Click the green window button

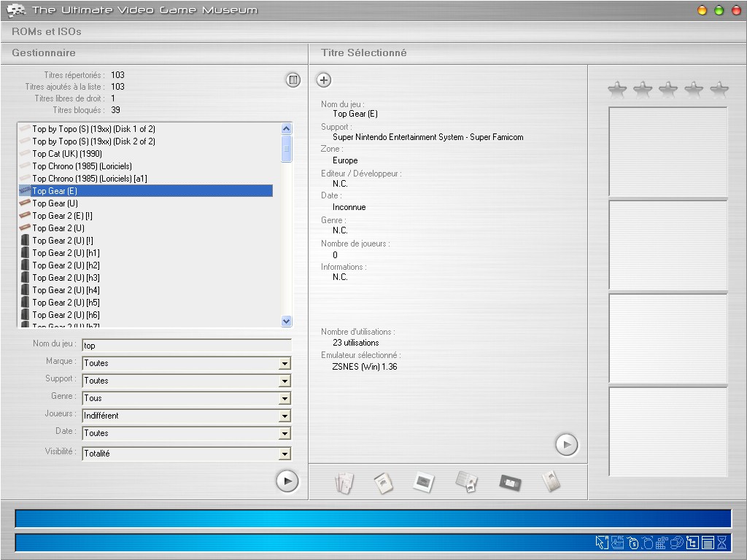719,10
